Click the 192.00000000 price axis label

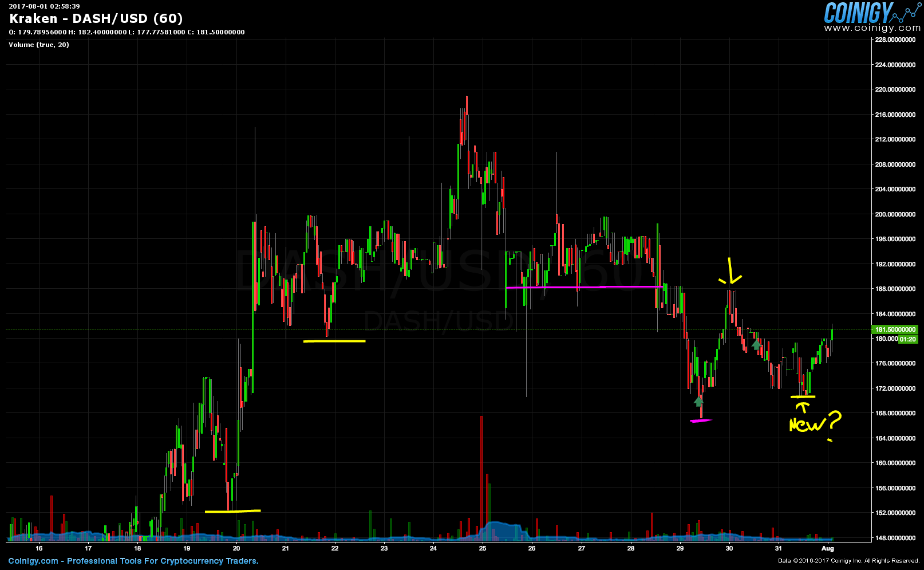[895, 264]
